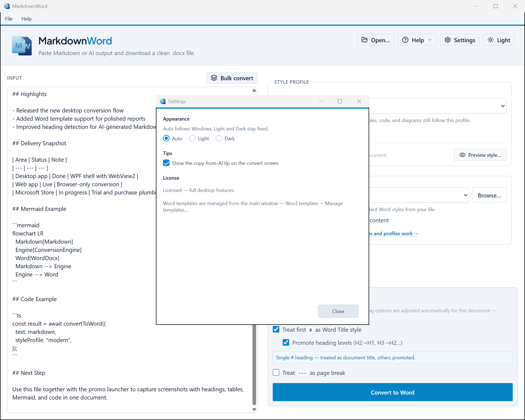Click the '## Mermaid Example' heading text

pyautogui.click(x=39, y=209)
